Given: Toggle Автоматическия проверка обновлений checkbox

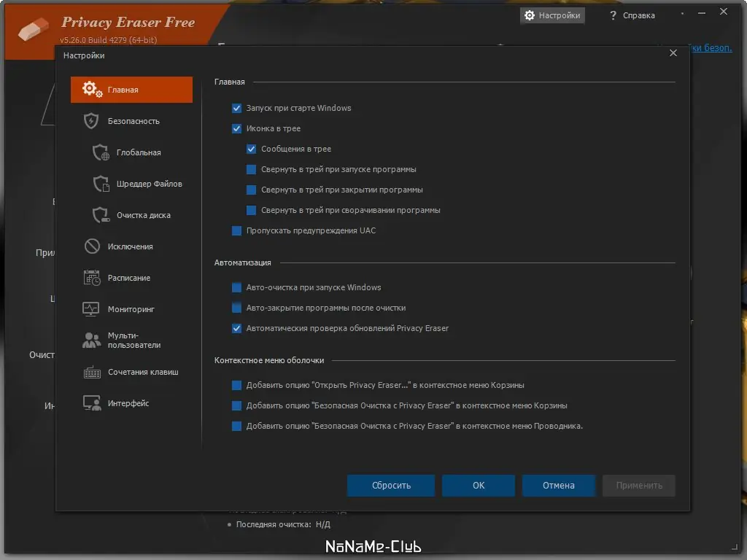Looking at the screenshot, I should 237,329.
